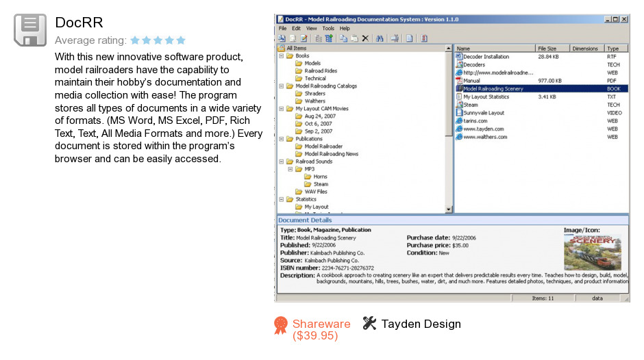Collapse the MP3 subfolder node

[290, 169]
